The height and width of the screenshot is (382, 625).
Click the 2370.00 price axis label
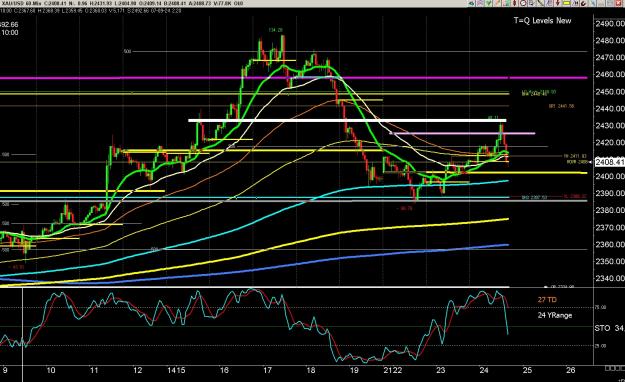tap(610, 227)
